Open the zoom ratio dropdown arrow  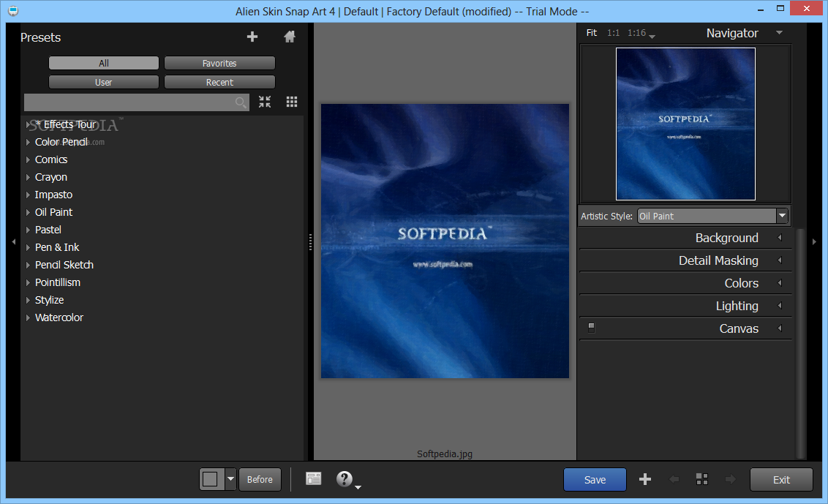point(652,37)
